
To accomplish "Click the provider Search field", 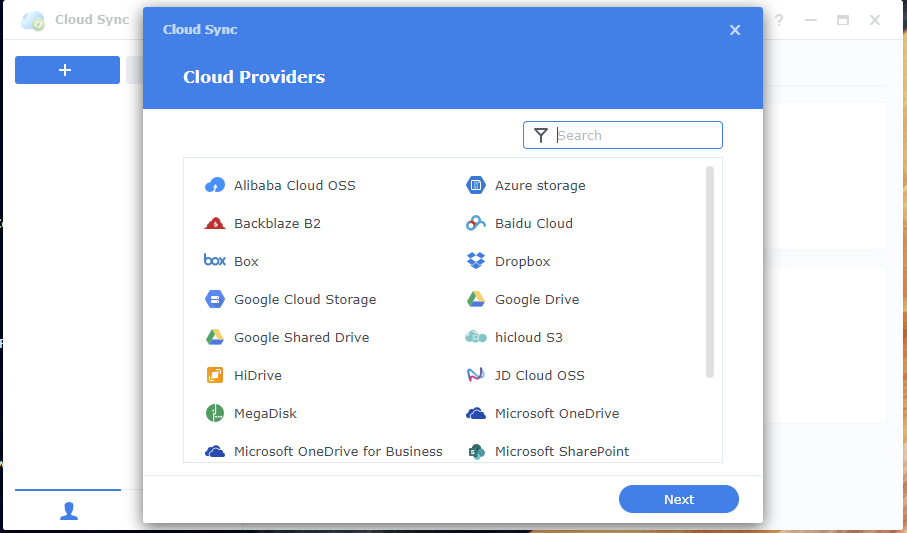I will [x=635, y=135].
